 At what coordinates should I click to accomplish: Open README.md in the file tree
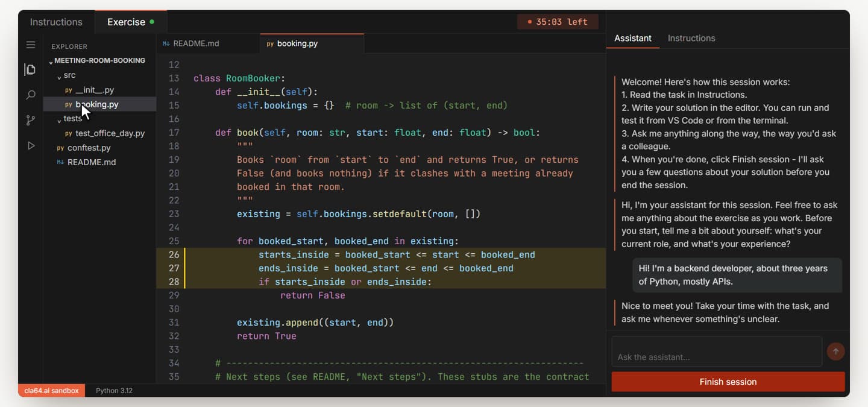point(100,162)
